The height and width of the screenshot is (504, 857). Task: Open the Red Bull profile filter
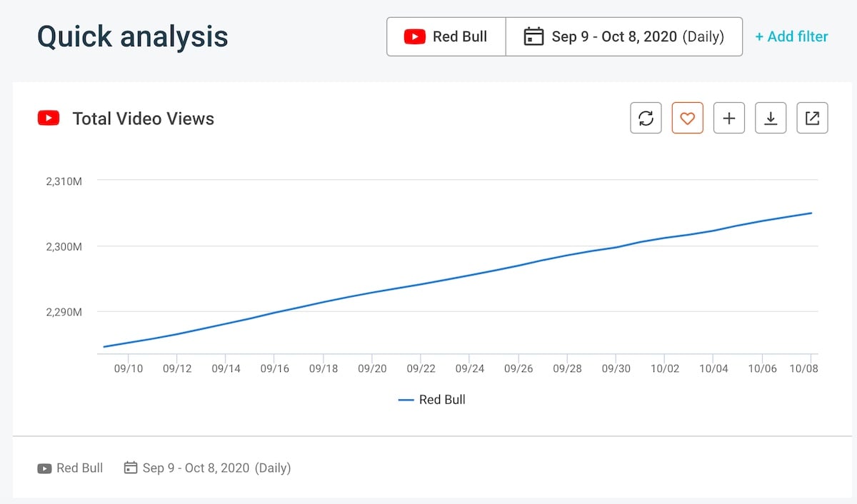coord(446,36)
